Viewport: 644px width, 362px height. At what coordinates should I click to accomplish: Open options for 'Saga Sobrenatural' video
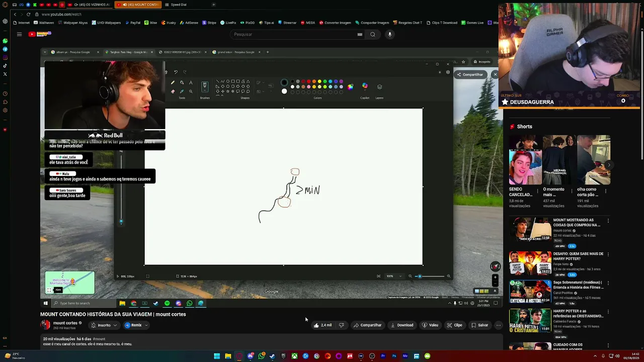pos(608,283)
